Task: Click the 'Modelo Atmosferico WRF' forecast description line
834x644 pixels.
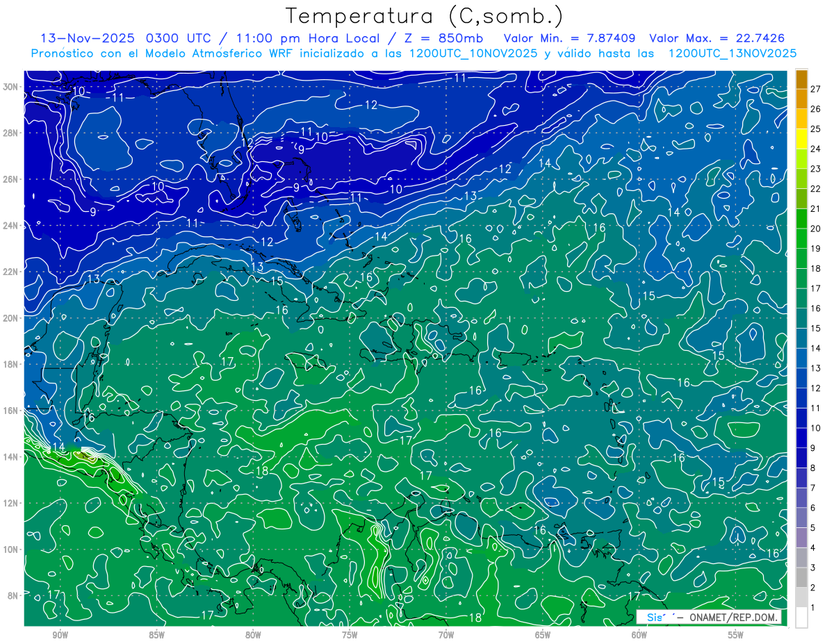Action: pyautogui.click(x=414, y=53)
